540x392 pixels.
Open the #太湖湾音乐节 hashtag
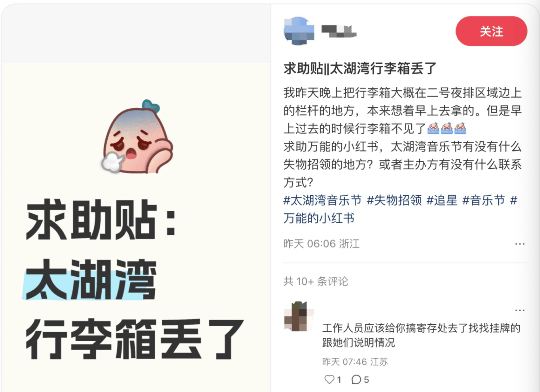pos(323,200)
